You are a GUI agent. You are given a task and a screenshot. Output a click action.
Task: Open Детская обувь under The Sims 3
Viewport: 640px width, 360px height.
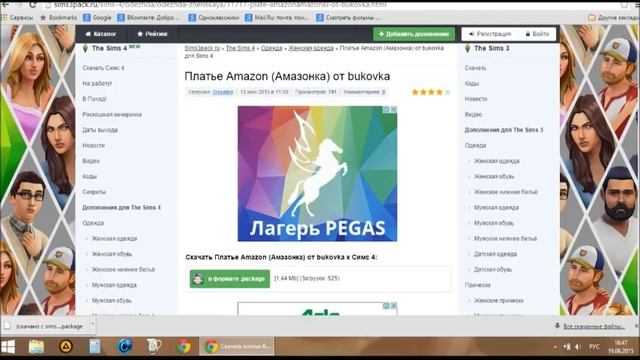[x=493, y=269]
